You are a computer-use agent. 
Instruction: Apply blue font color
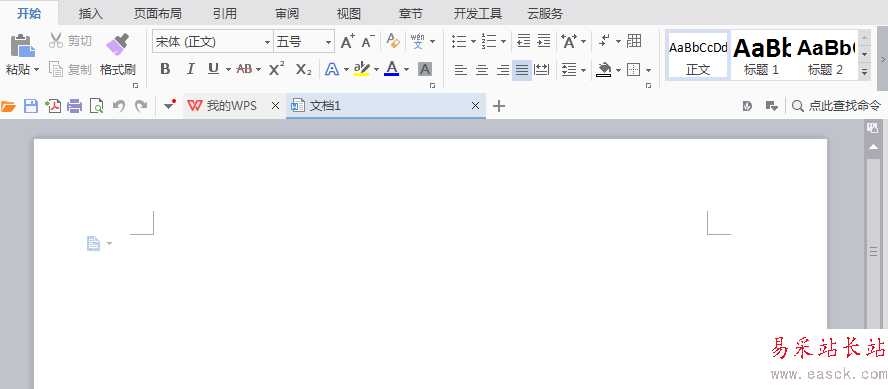click(391, 70)
